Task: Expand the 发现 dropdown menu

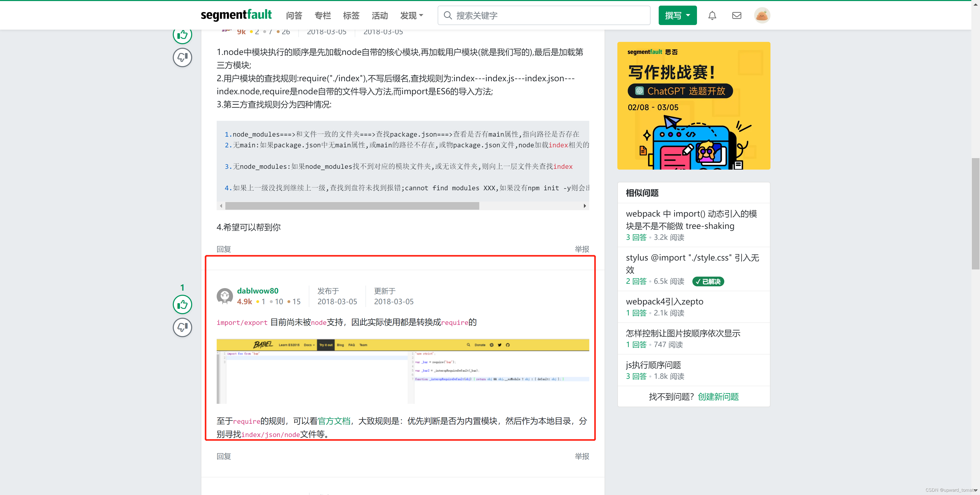Action: 411,16
